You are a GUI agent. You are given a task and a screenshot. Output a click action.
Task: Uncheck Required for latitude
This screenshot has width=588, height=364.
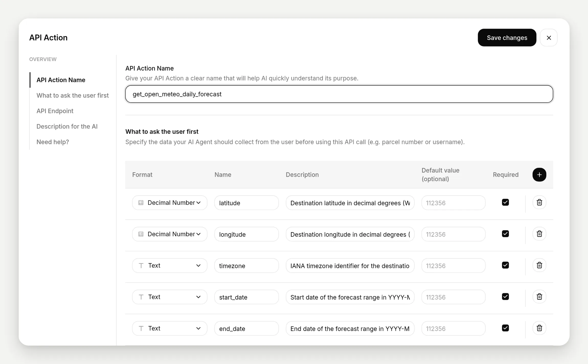coord(505,202)
